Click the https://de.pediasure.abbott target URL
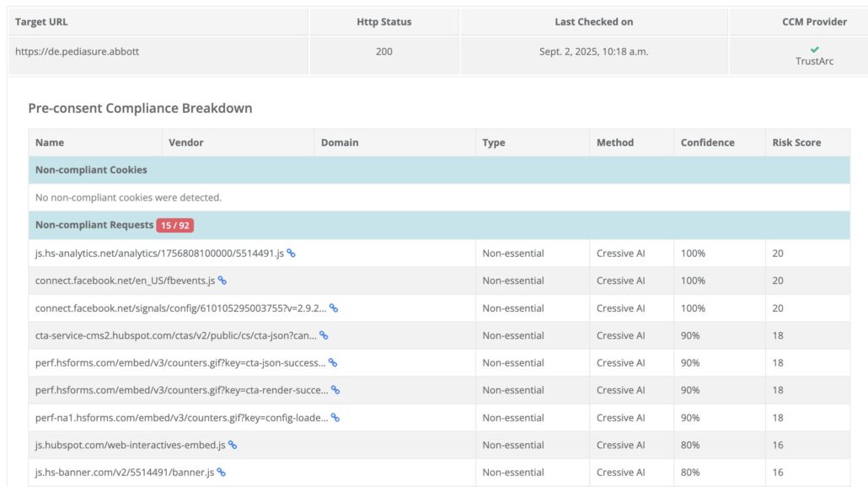This screenshot has width=868, height=487. click(x=77, y=51)
